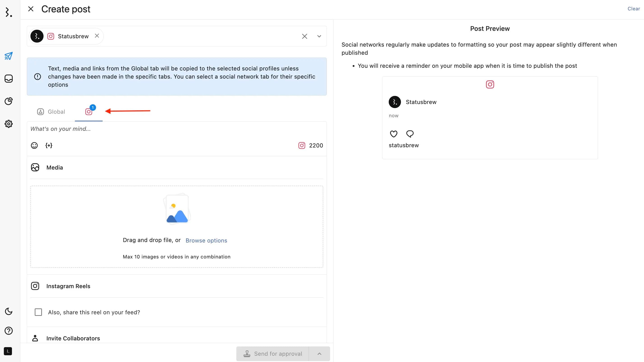Viewport: 644px width, 362px height.
Task: Switch to the Global tab
Action: tap(51, 112)
